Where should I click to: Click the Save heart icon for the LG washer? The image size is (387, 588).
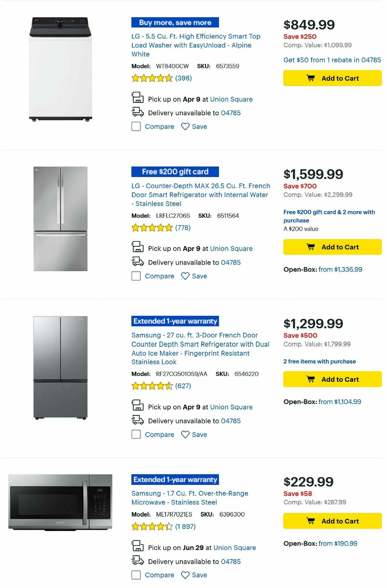[185, 127]
